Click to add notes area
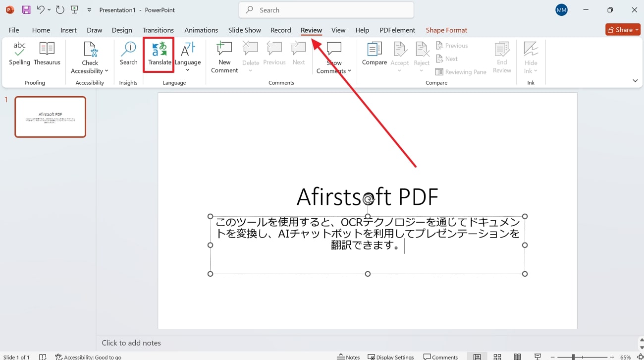This screenshot has height=360, width=644. tap(131, 343)
